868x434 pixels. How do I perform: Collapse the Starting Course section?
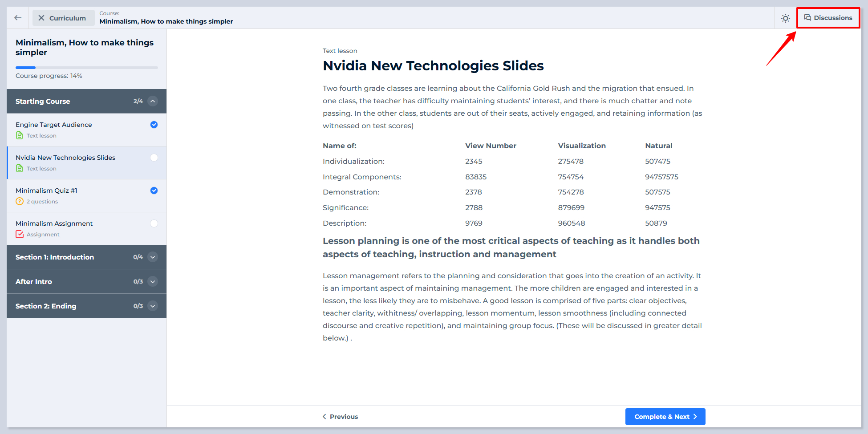(153, 101)
